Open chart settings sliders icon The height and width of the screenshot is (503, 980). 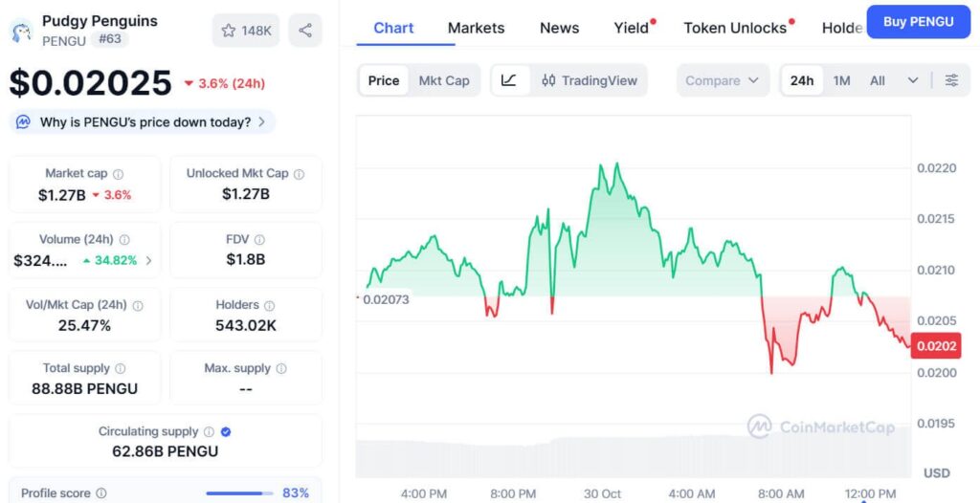pos(951,80)
